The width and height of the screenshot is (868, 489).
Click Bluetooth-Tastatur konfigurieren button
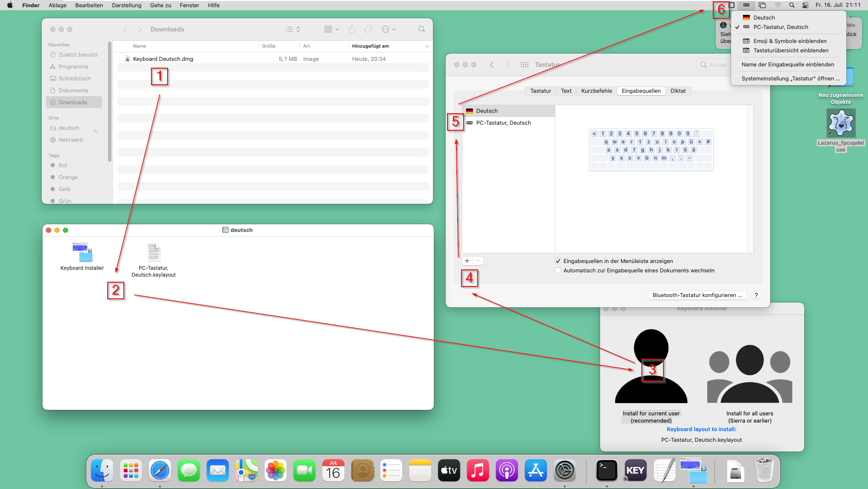coord(697,295)
